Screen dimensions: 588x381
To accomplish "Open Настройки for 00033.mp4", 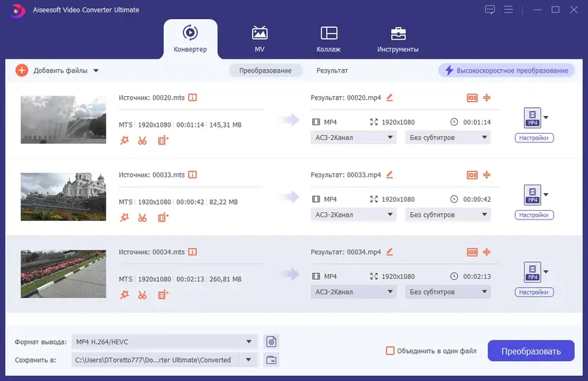I will tap(534, 215).
